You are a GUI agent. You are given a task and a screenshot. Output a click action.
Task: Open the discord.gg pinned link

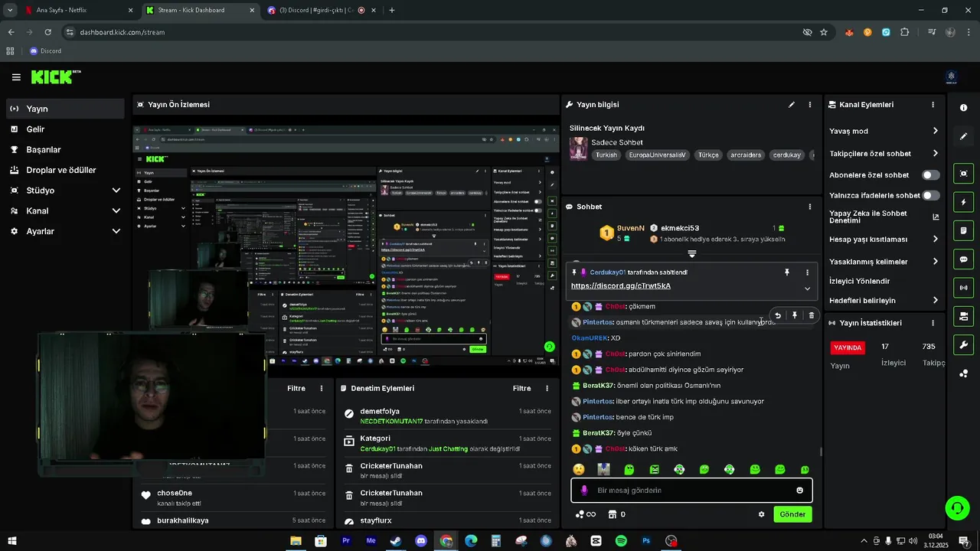click(x=621, y=286)
